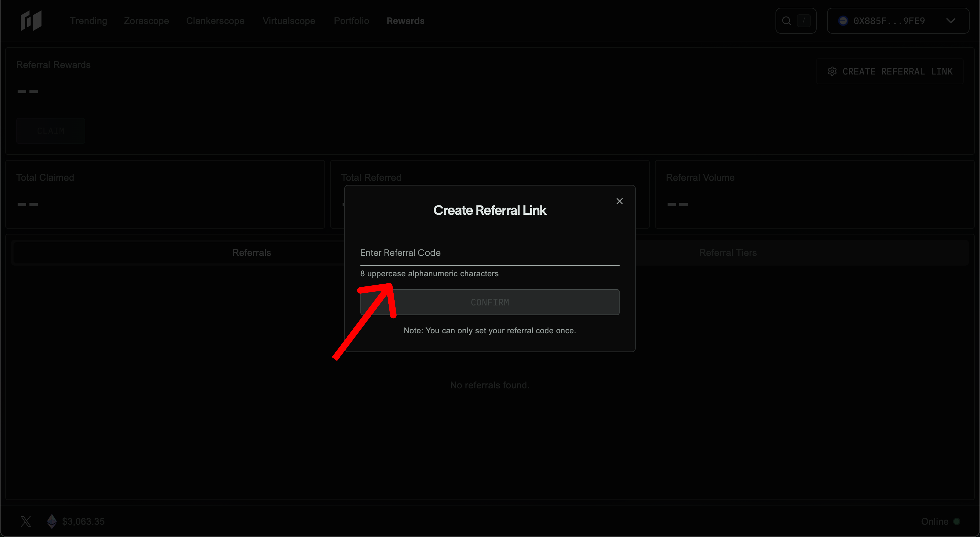Click the gear icon beside Create Referral Link
Image resolution: width=980 pixels, height=537 pixels.
(832, 72)
